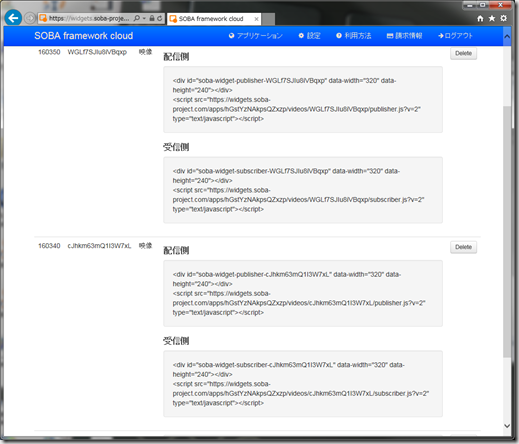Open the 利用方法 navigation link
The image size is (519, 444).
click(354, 36)
